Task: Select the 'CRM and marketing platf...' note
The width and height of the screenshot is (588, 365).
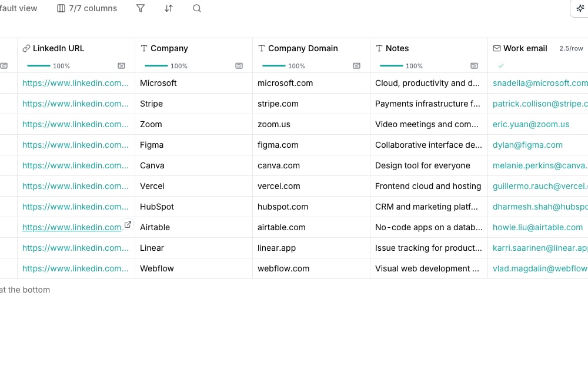Action: [x=429, y=207]
